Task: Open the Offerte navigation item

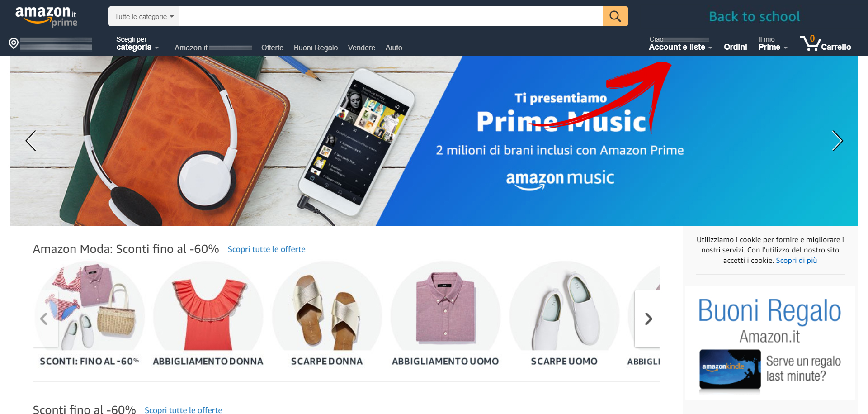Action: coord(272,48)
